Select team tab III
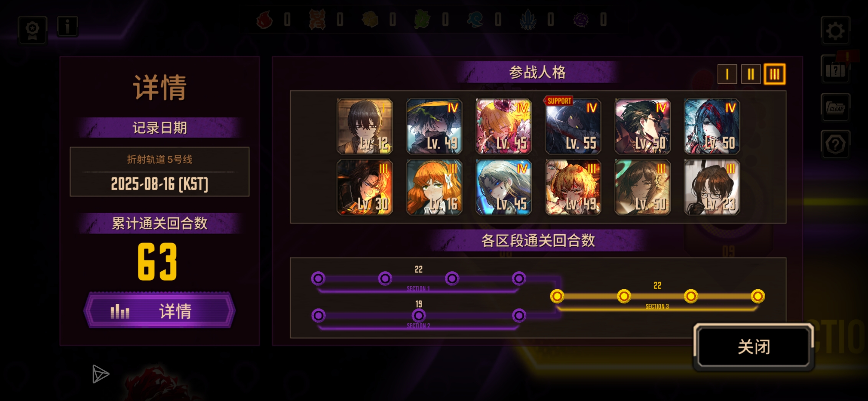The height and width of the screenshot is (401, 868). pyautogui.click(x=774, y=74)
